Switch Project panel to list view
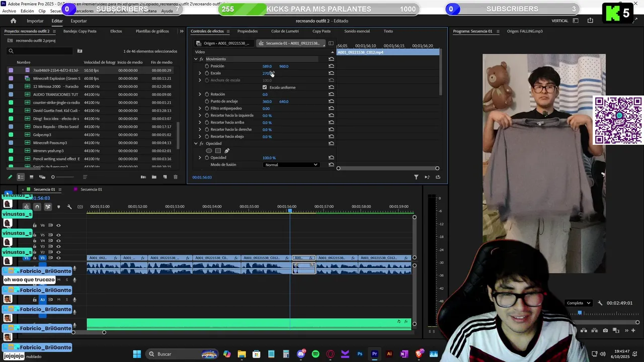 pos(21,177)
